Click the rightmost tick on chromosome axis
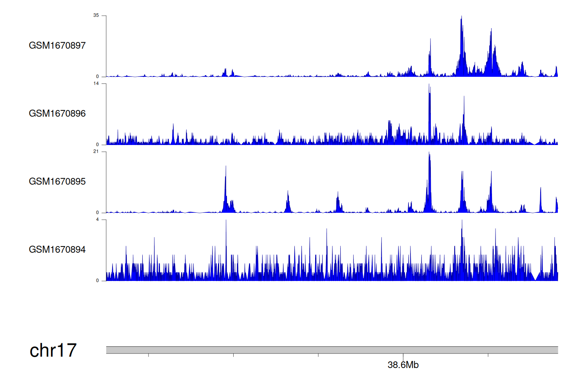The width and height of the screenshot is (588, 384). [488, 355]
